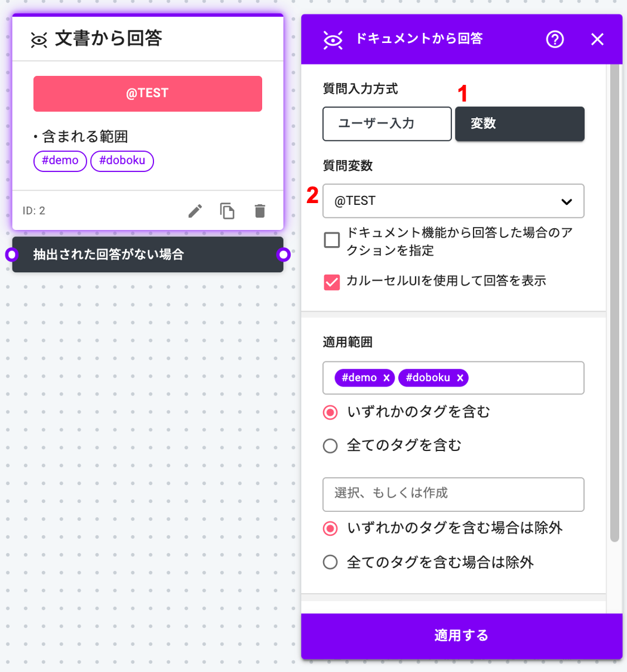
Task: Click the left connector of 抽出された回答がない場合
Action: [12, 254]
